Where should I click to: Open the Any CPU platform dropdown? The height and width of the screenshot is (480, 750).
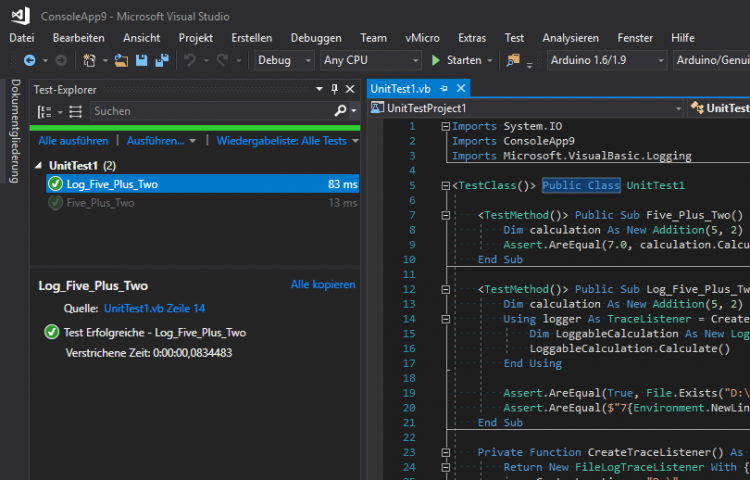(416, 61)
